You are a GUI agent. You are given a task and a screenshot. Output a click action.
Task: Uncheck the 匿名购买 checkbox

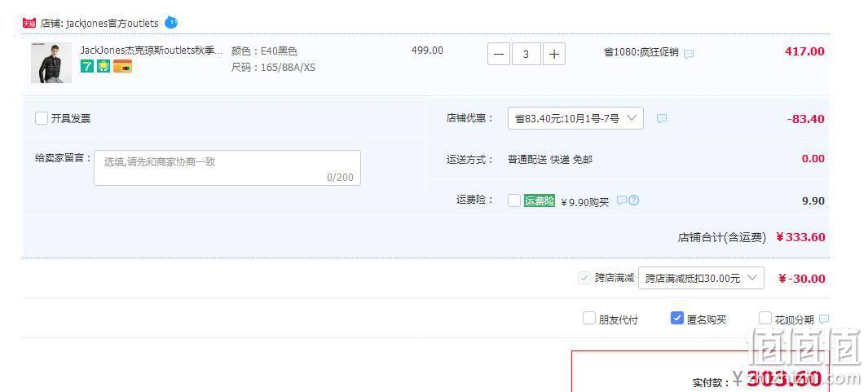pos(677,319)
